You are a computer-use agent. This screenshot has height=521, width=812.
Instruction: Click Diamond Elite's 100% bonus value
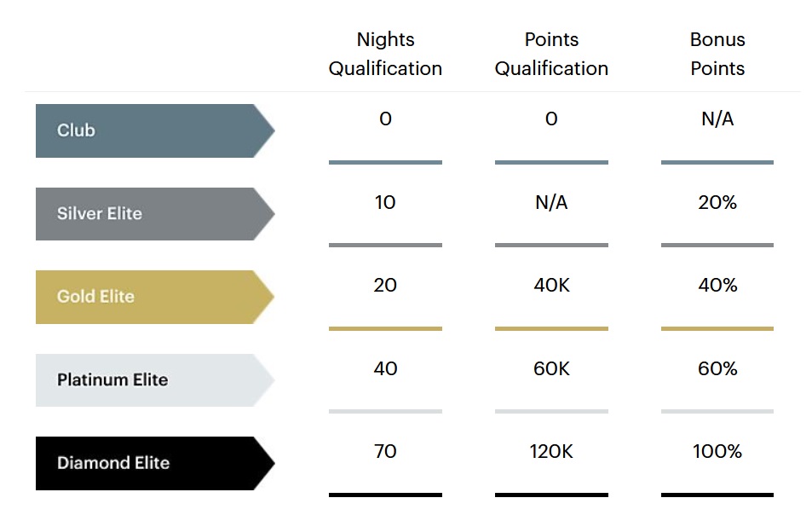[717, 451]
